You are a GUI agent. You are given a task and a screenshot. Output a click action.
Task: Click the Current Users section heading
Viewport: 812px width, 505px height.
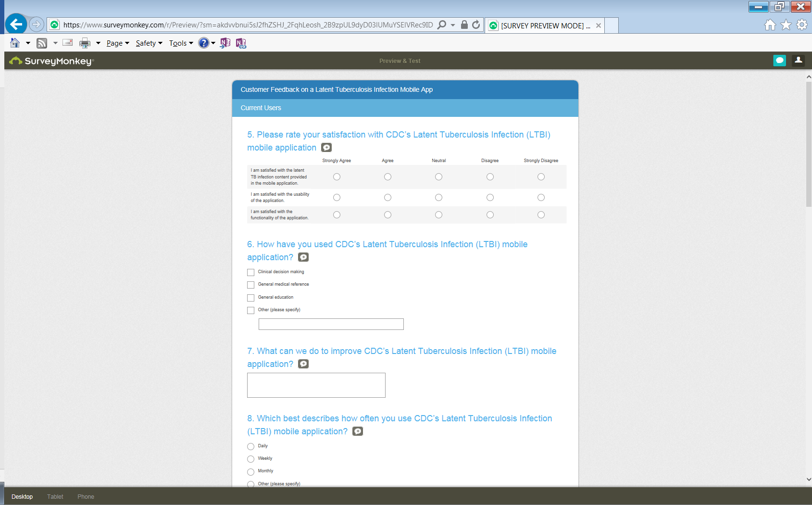coord(261,108)
